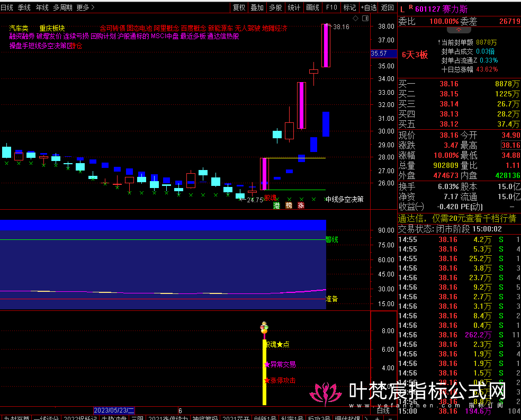Open the 通达信热股 tag
This screenshot has height=420, width=521.
tap(223, 36)
